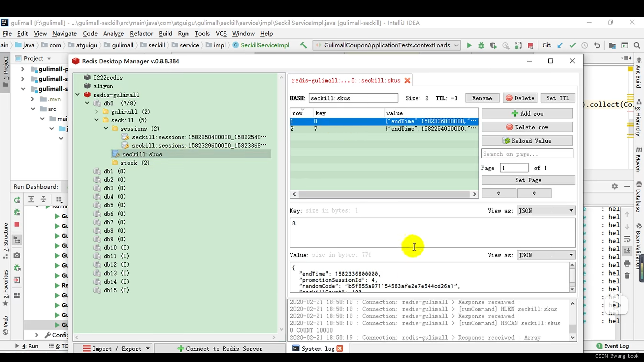Click the Set TTL button

[x=557, y=98]
